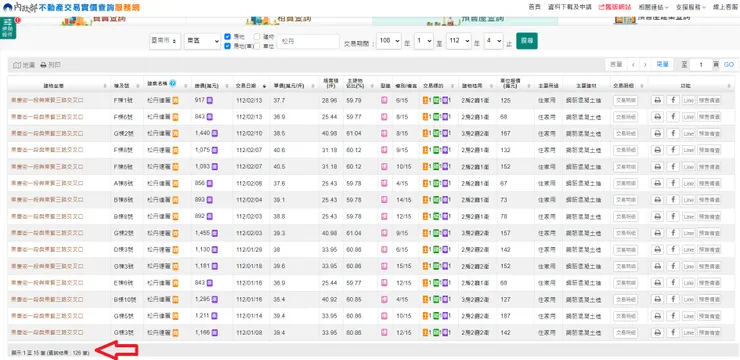Click pink type icon in the 6/15 row priced 917
The width and height of the screenshot is (740, 360).
[x=384, y=100]
